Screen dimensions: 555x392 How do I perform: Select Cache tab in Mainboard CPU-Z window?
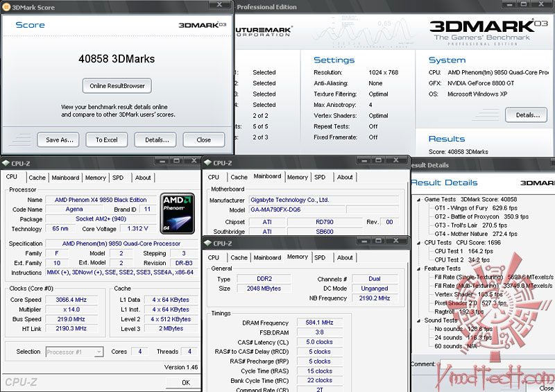tap(239, 177)
